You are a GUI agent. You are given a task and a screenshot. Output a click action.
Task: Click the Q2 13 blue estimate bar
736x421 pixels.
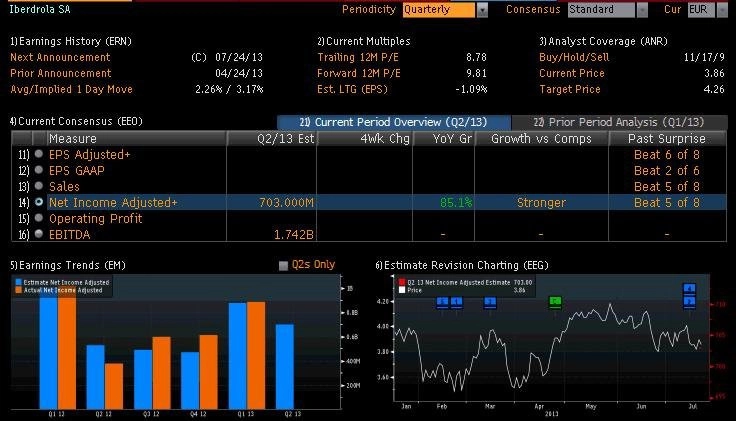pyautogui.click(x=284, y=366)
